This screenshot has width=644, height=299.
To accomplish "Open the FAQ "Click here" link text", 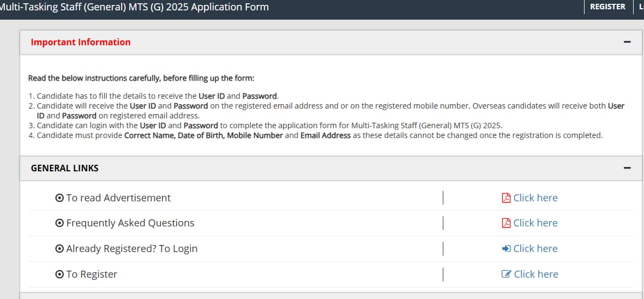I will [x=535, y=223].
